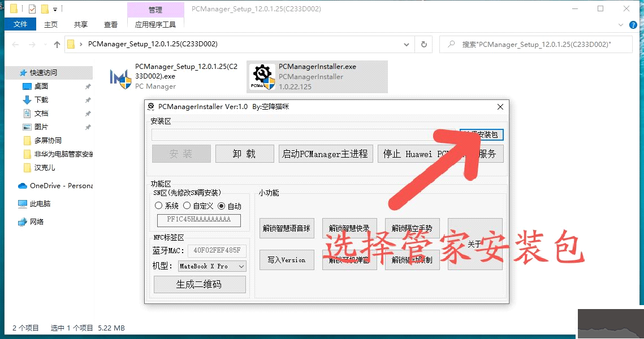The image size is (644, 339).
Task: Click the 解锁智慧语音球 button
Action: click(x=287, y=228)
